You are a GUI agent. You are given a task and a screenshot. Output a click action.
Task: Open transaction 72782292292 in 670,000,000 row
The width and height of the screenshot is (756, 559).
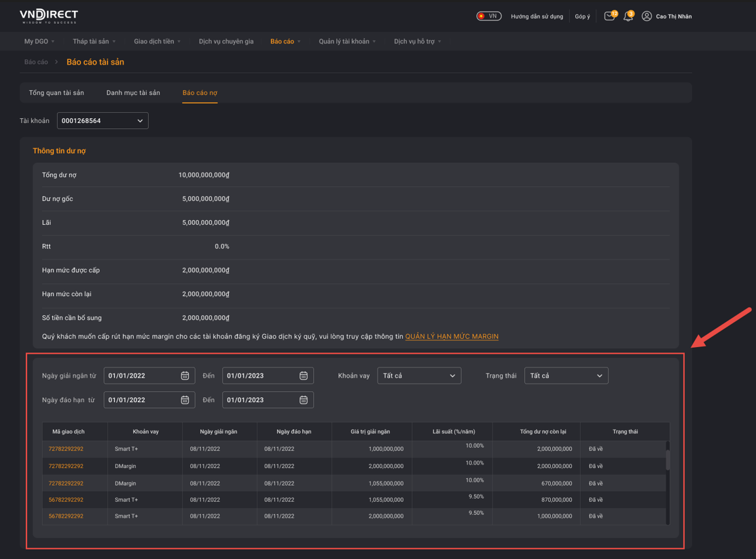[66, 484]
